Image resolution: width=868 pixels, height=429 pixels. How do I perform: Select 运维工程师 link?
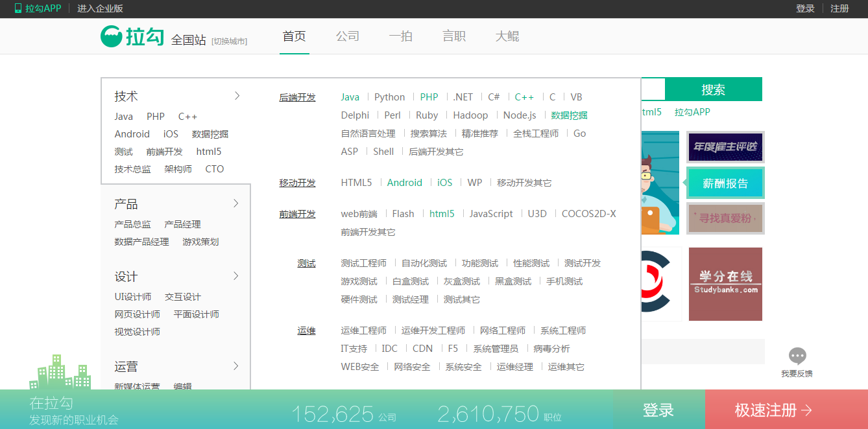click(364, 330)
